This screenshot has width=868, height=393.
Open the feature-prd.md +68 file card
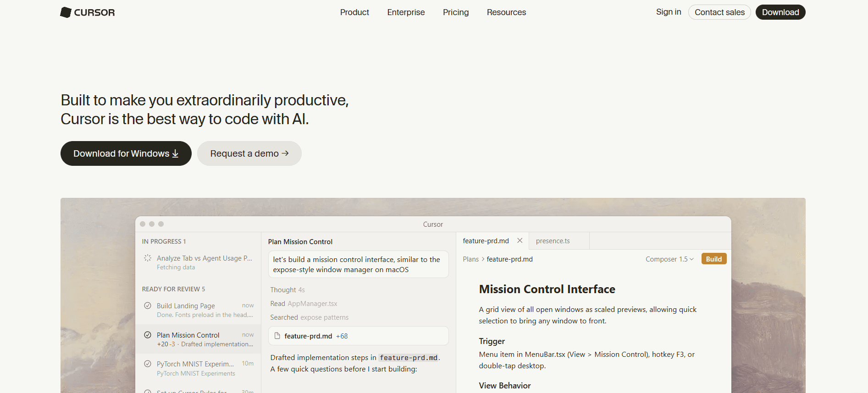358,336
